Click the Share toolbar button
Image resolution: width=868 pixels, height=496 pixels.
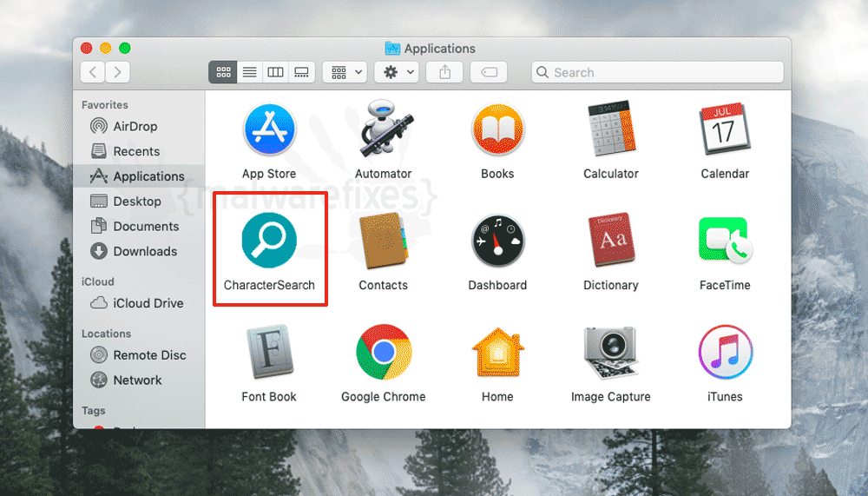pos(444,72)
